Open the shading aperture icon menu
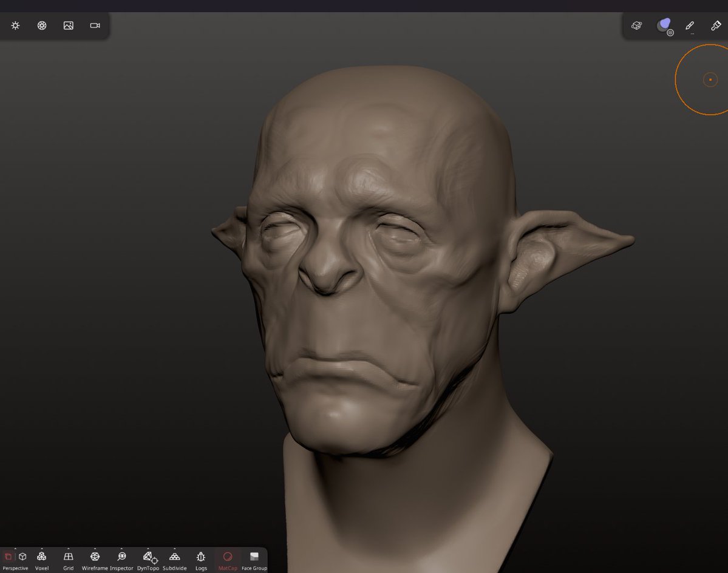The image size is (728, 573). [42, 25]
